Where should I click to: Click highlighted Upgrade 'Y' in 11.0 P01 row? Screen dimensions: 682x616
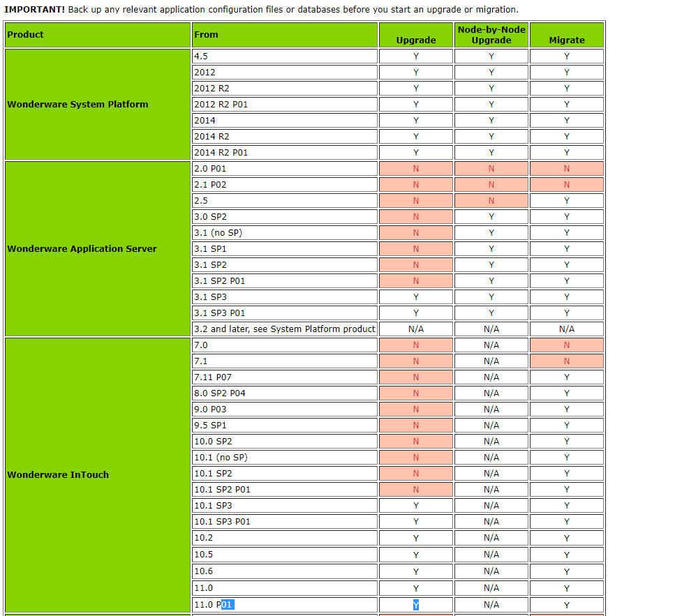coord(416,605)
